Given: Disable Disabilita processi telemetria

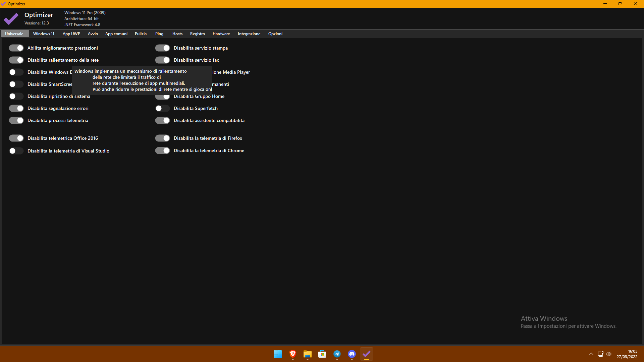Looking at the screenshot, I should pyautogui.click(x=16, y=120).
